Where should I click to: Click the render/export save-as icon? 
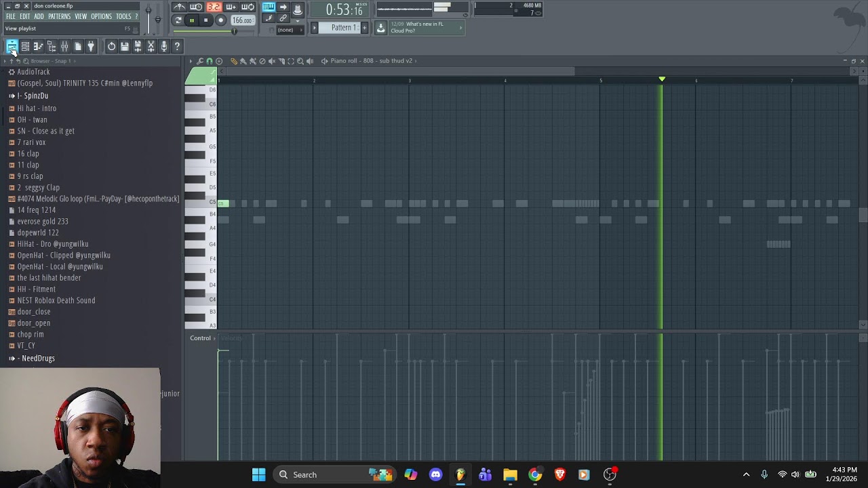138,46
